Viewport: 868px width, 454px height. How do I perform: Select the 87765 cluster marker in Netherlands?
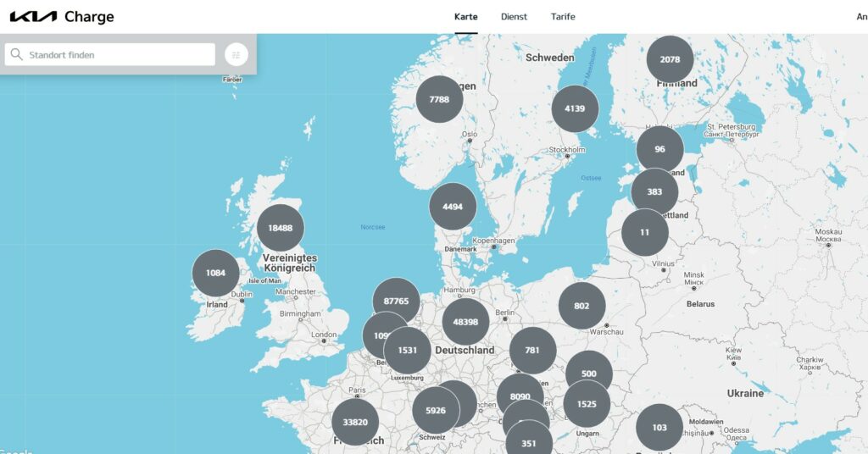point(397,301)
